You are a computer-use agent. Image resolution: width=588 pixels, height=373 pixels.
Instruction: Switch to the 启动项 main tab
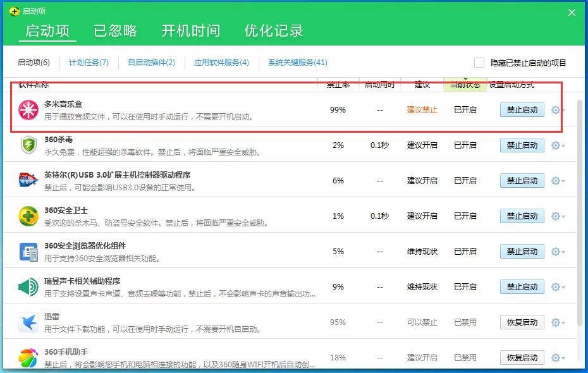(47, 31)
